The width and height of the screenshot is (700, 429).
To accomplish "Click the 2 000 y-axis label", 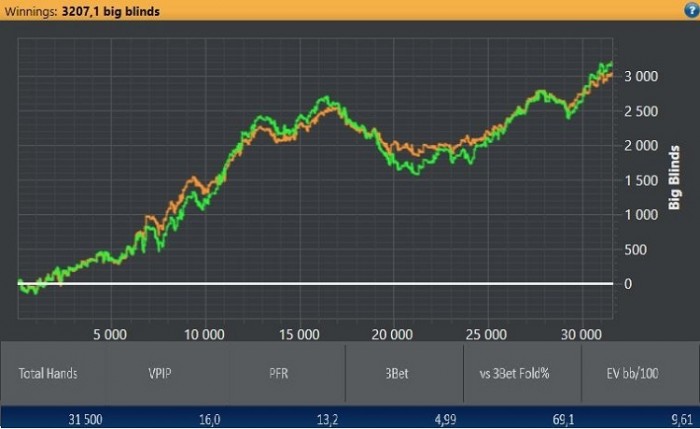I will click(x=641, y=146).
